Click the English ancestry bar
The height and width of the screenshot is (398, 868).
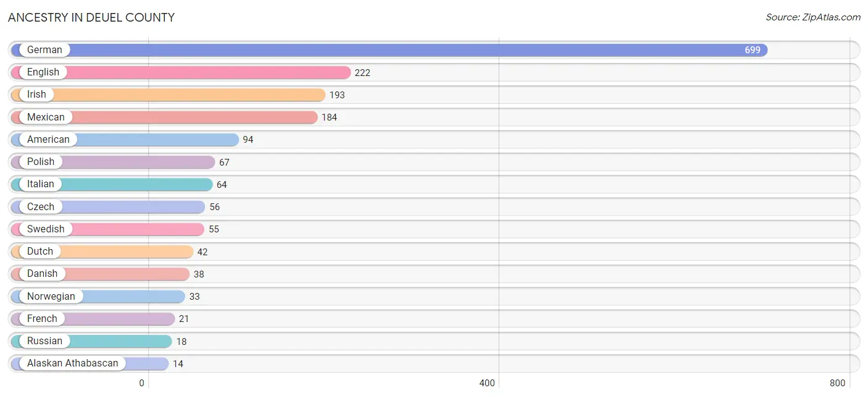[x=181, y=72]
